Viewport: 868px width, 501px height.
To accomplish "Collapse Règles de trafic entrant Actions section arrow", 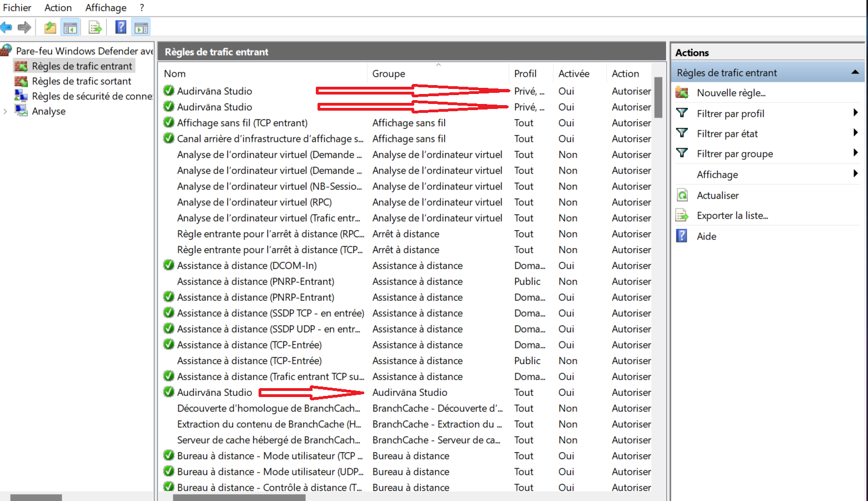I will 855,72.
